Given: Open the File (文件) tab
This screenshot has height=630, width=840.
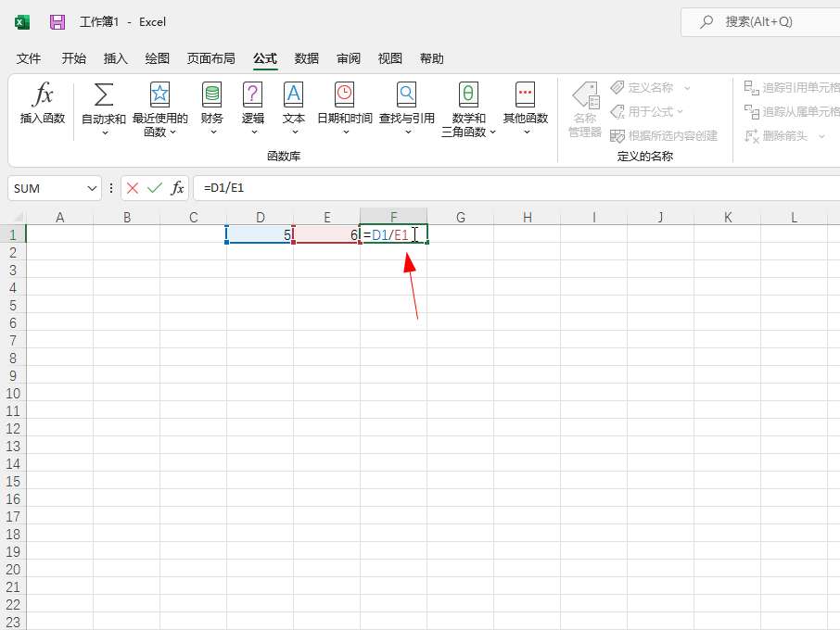Looking at the screenshot, I should [x=29, y=58].
